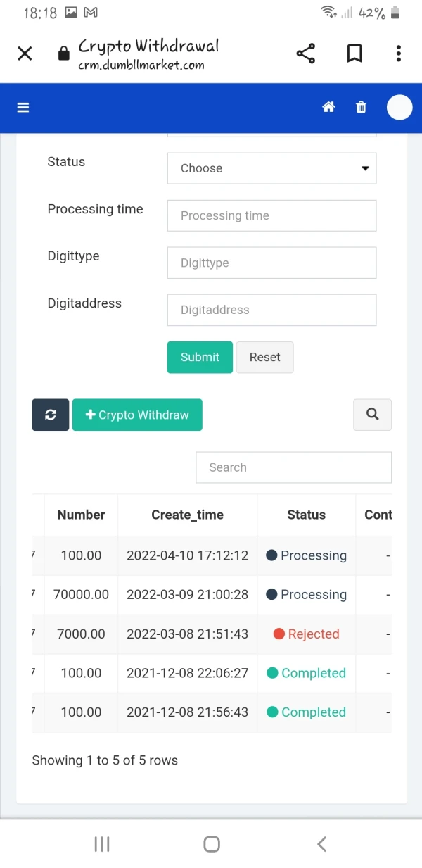422x868 pixels.
Task: Tap the image notification icon in status bar
Action: pyautogui.click(x=70, y=13)
